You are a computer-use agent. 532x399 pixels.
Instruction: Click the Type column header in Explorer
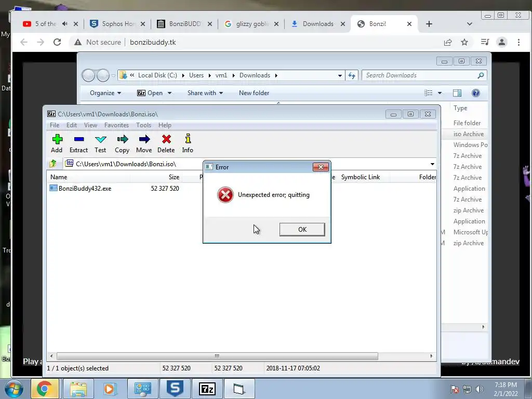tap(460, 108)
